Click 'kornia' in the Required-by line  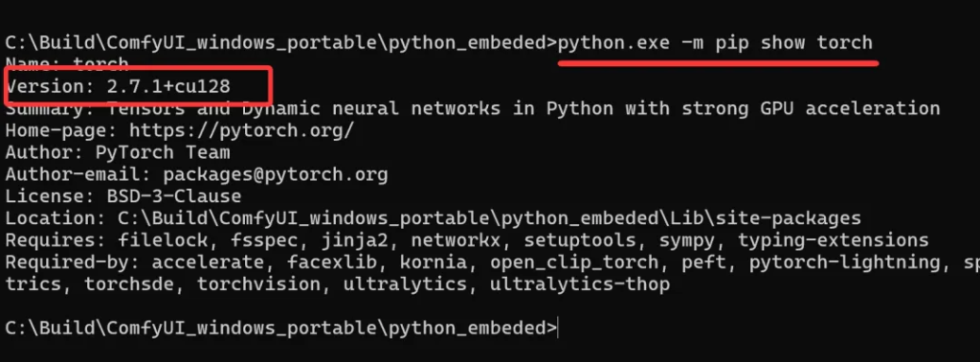(434, 262)
